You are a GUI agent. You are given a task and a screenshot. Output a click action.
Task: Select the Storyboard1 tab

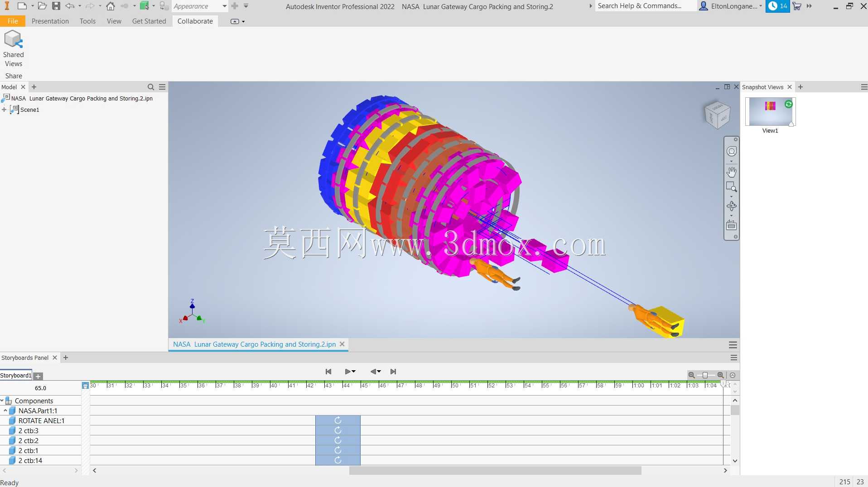pyautogui.click(x=16, y=376)
